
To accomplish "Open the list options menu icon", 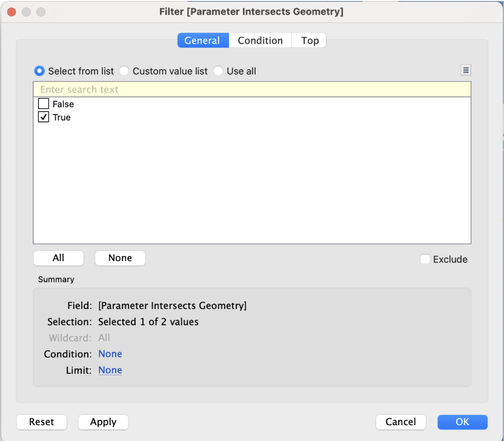I will [x=465, y=70].
